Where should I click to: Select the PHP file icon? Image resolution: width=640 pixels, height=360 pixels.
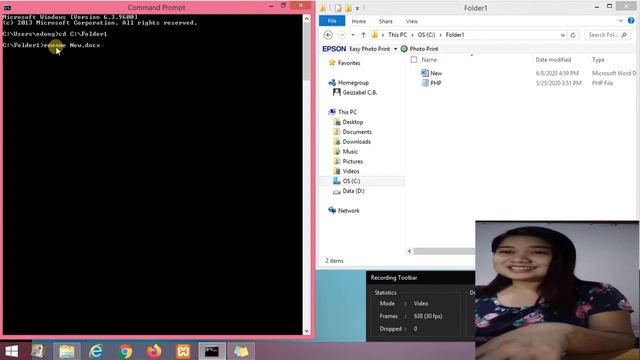pyautogui.click(x=425, y=83)
